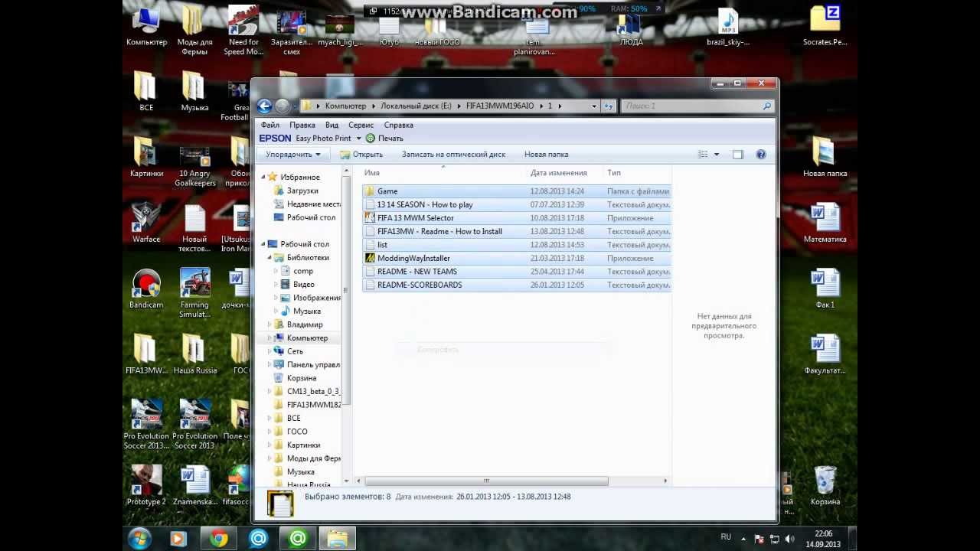Collapse the Избранное section
Viewport: 980px width, 551px height.
(263, 177)
